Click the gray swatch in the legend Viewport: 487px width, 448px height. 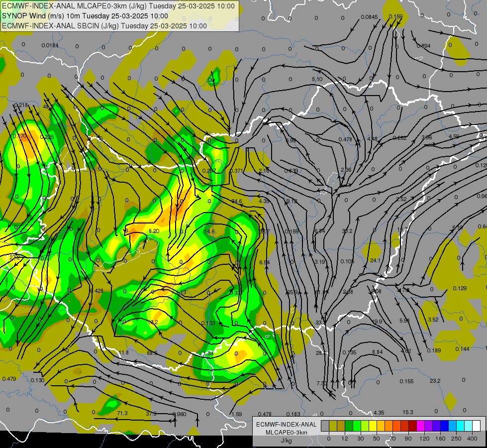pyautogui.click(x=325, y=426)
